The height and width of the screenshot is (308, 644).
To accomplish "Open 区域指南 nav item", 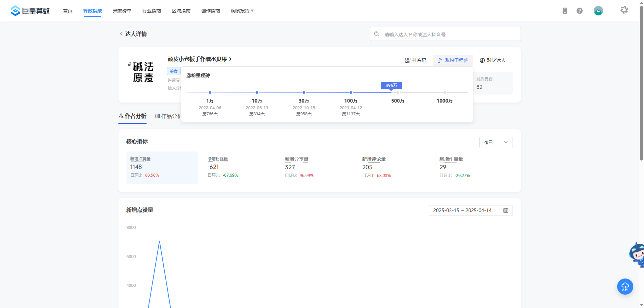I will tap(181, 11).
